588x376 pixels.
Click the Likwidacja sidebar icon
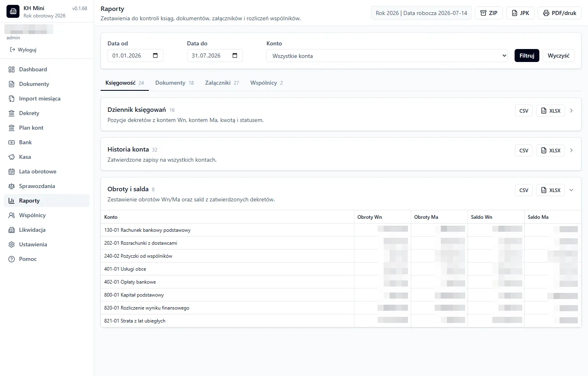tap(11, 230)
